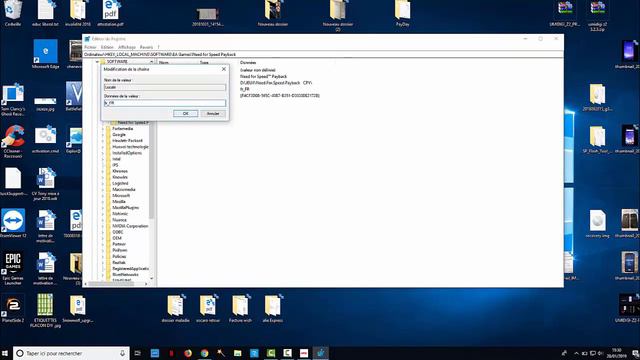Select the attestation.pdf desktop file

click(110, 13)
